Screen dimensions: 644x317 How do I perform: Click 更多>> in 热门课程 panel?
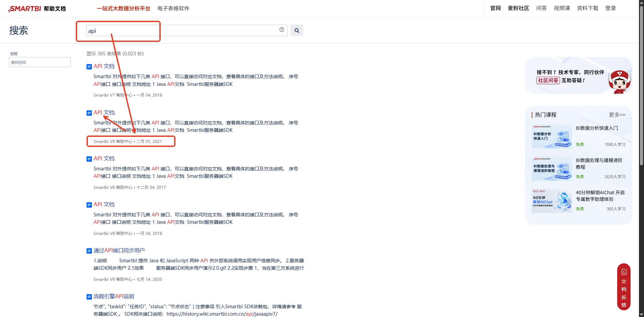(617, 115)
